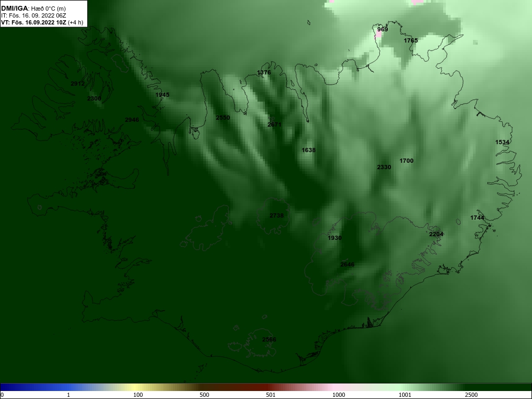The image size is (532, 399).
Task: Click the 501 label on the legend
Action: 271,395
